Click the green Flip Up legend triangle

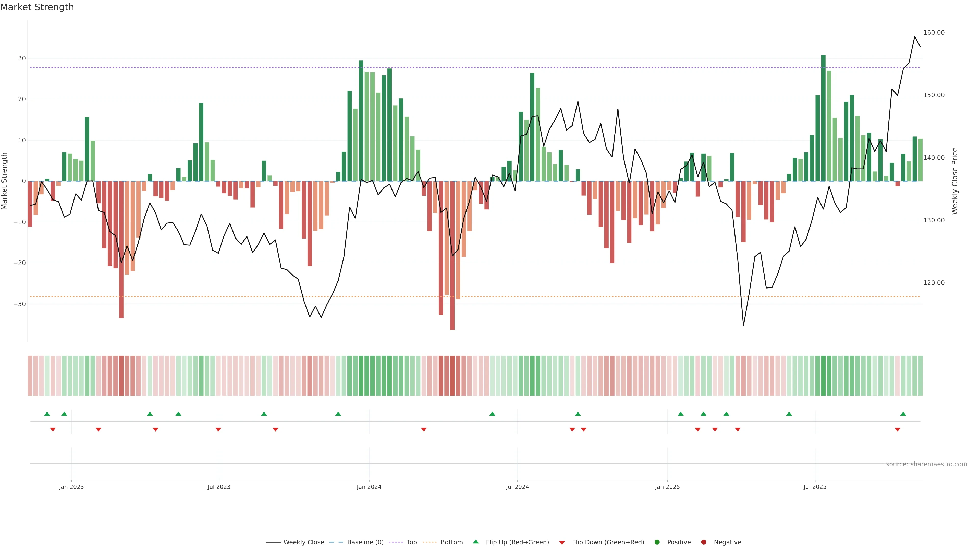click(475, 542)
